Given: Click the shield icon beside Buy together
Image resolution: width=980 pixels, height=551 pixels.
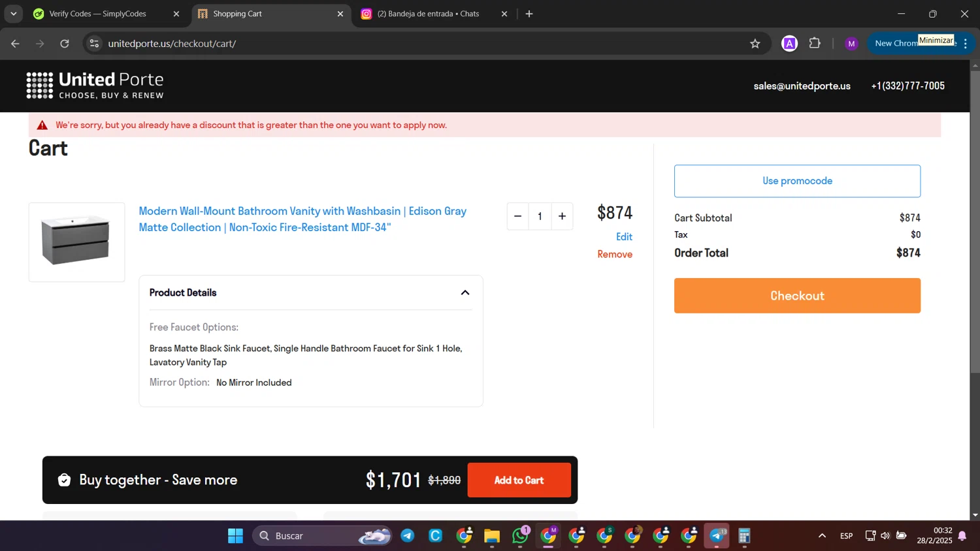Looking at the screenshot, I should (64, 480).
